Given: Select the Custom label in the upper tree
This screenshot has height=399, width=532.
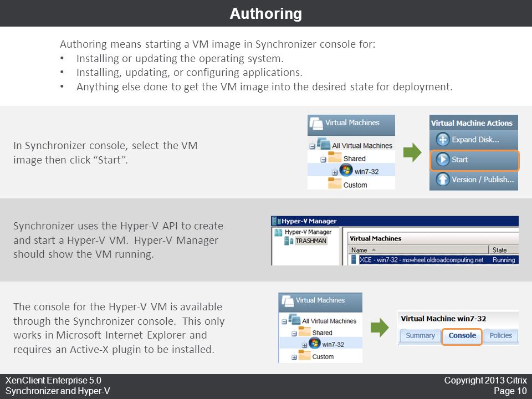Looking at the screenshot, I should [x=355, y=185].
